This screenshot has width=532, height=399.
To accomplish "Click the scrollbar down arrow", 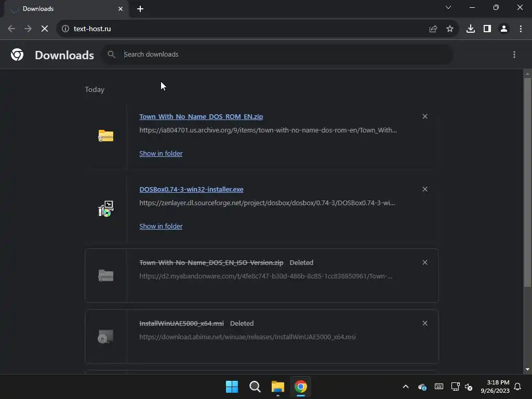I will [x=527, y=369].
